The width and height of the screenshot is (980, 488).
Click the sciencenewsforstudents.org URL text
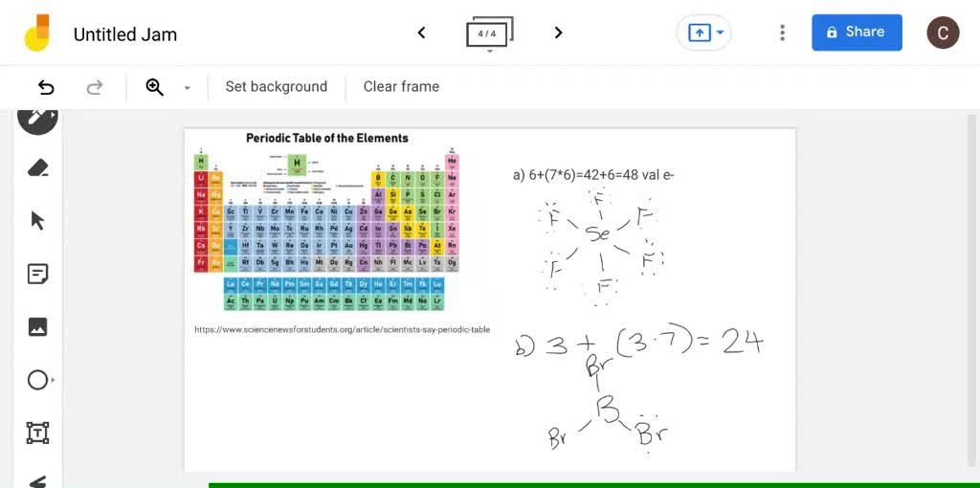[342, 329]
